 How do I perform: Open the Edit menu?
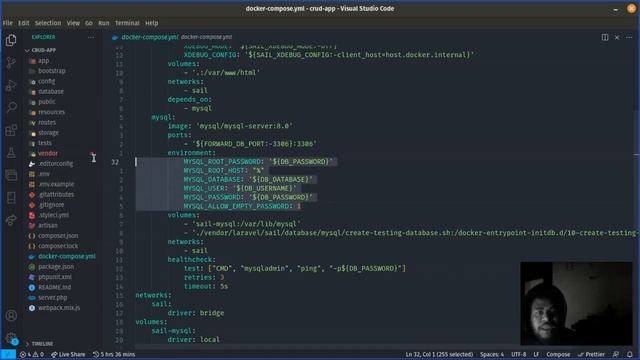click(x=23, y=23)
